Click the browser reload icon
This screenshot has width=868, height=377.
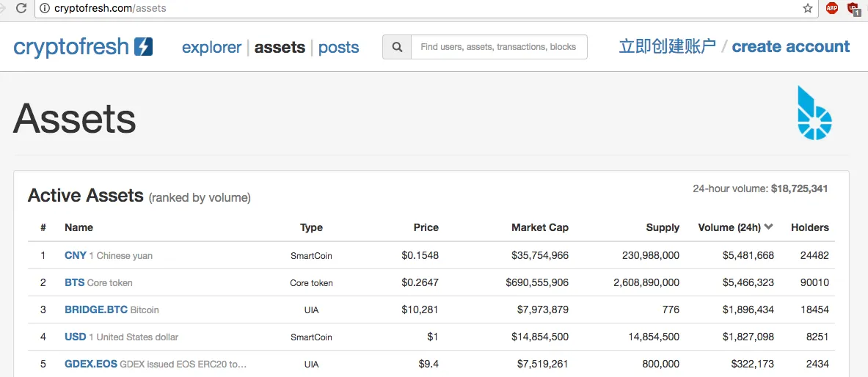pyautogui.click(x=21, y=8)
